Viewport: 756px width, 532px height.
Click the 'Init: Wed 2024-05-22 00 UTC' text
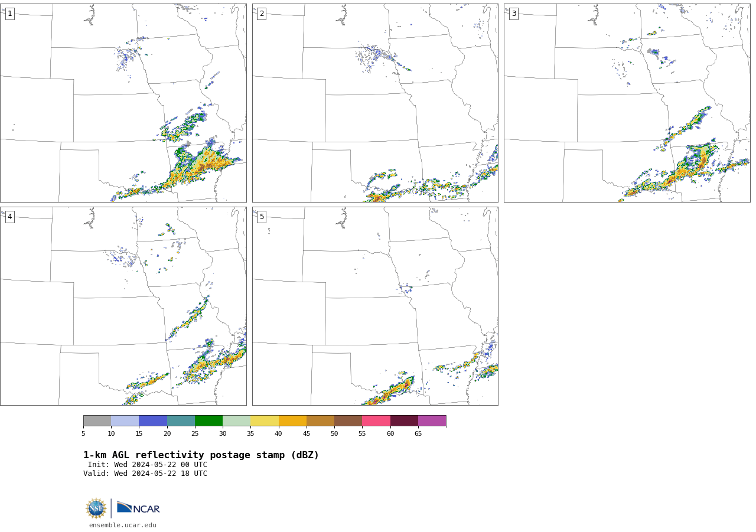148,465
